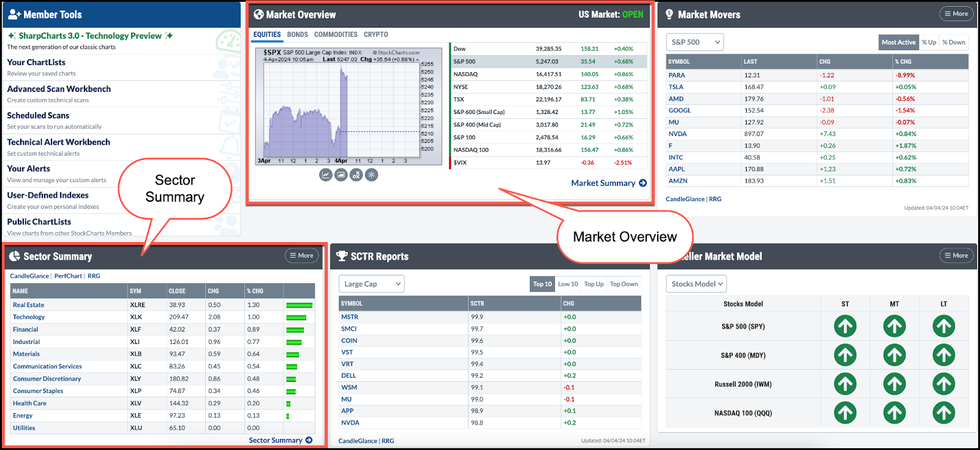
Task: Click green LT arrow for S&P 400 (MDY)
Action: 944,355
